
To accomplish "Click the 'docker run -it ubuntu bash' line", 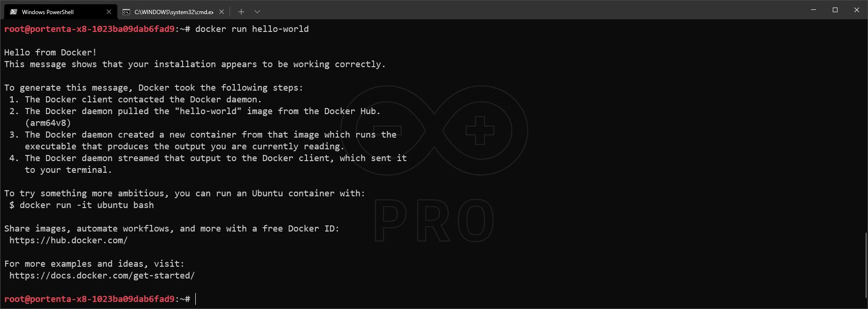I will (86, 205).
